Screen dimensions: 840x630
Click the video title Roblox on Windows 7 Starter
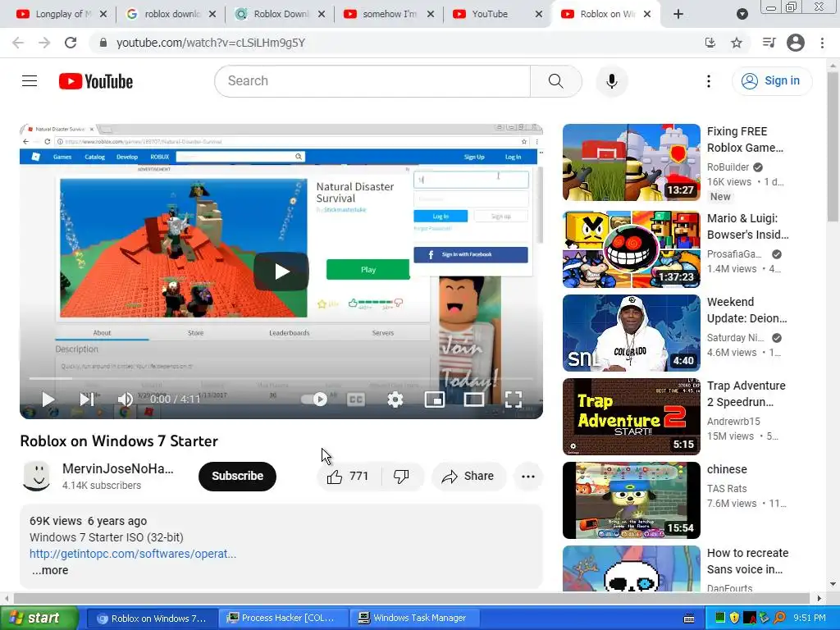click(119, 441)
